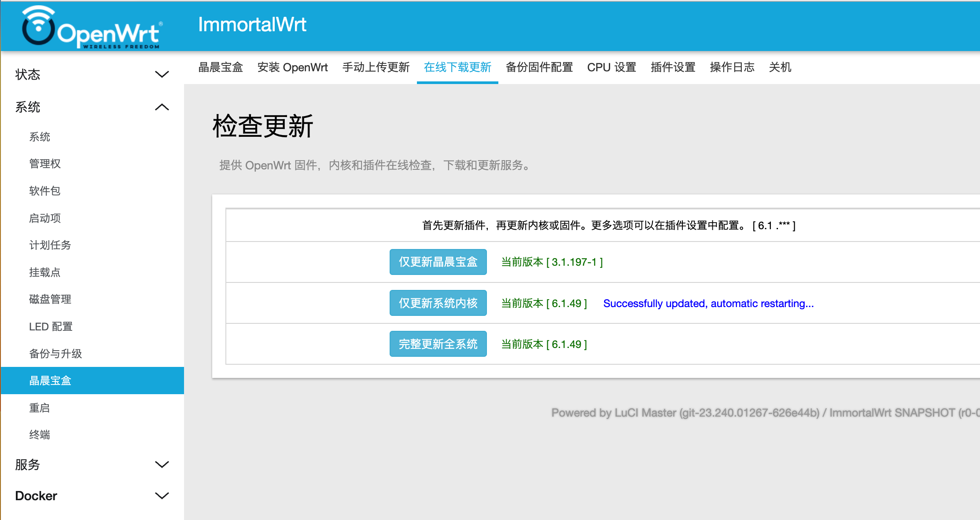
Task: Open 终端 in sidebar
Action: pyautogui.click(x=40, y=435)
